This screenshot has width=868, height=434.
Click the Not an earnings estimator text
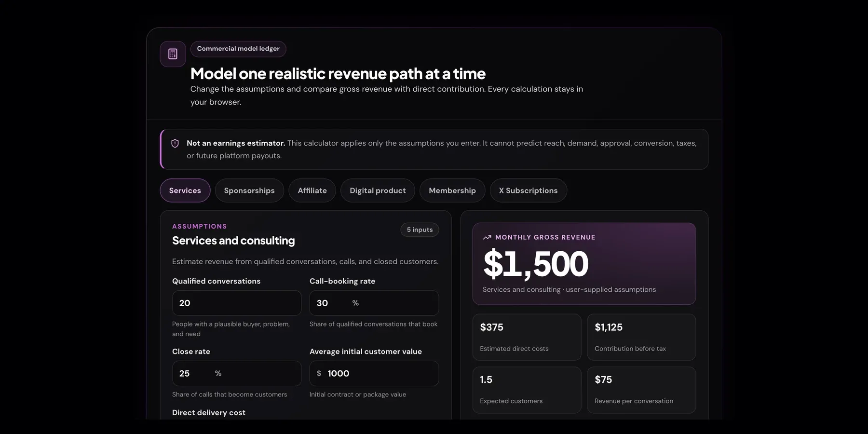click(x=236, y=143)
